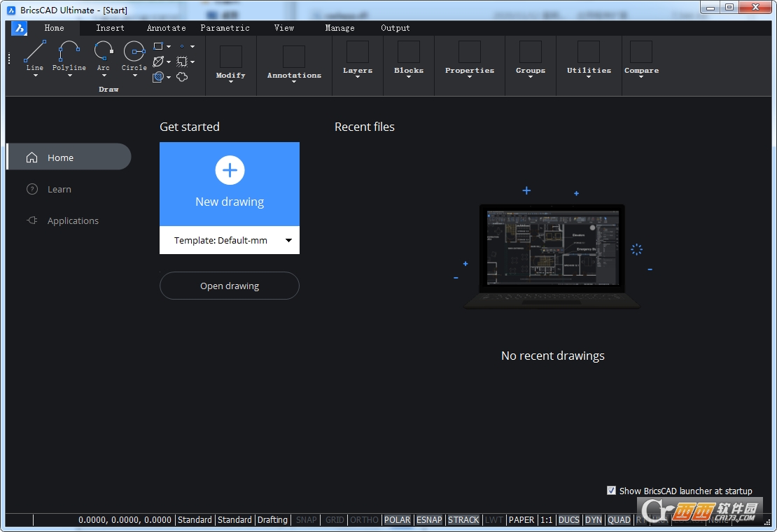This screenshot has width=777, height=532.
Task: Open the Template: Default-mm dropdown
Action: [x=230, y=240]
